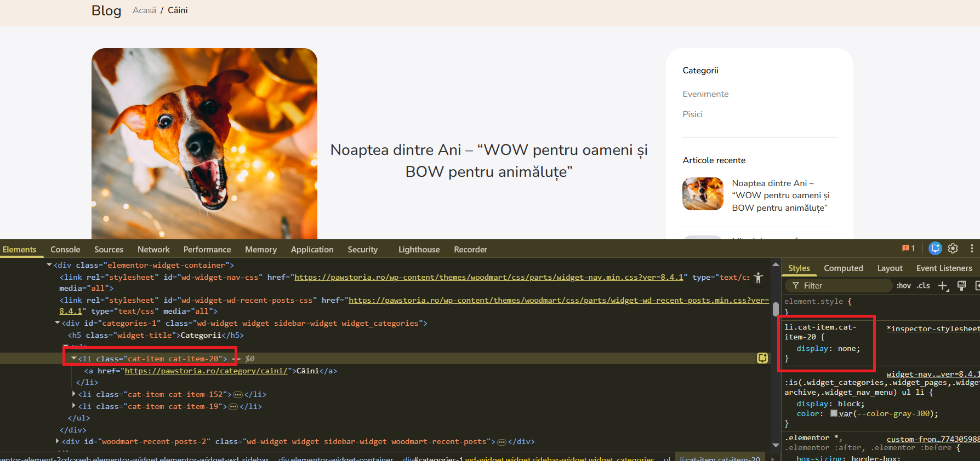
Task: Open the AI assistance panel icon
Action: tap(935, 249)
